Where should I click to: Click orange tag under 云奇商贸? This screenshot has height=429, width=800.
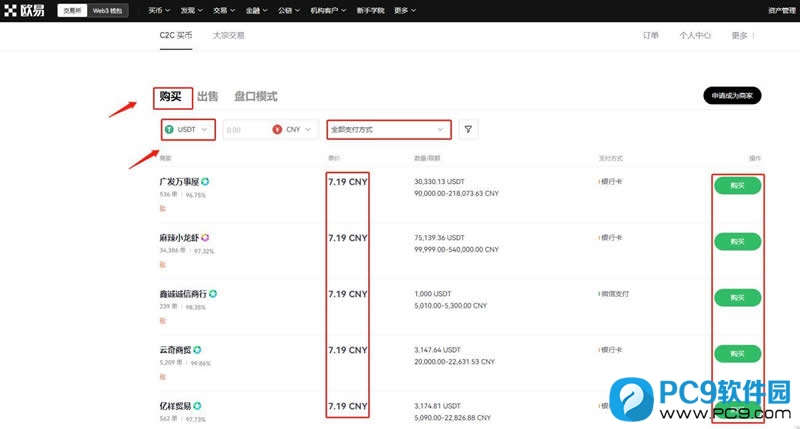click(163, 376)
